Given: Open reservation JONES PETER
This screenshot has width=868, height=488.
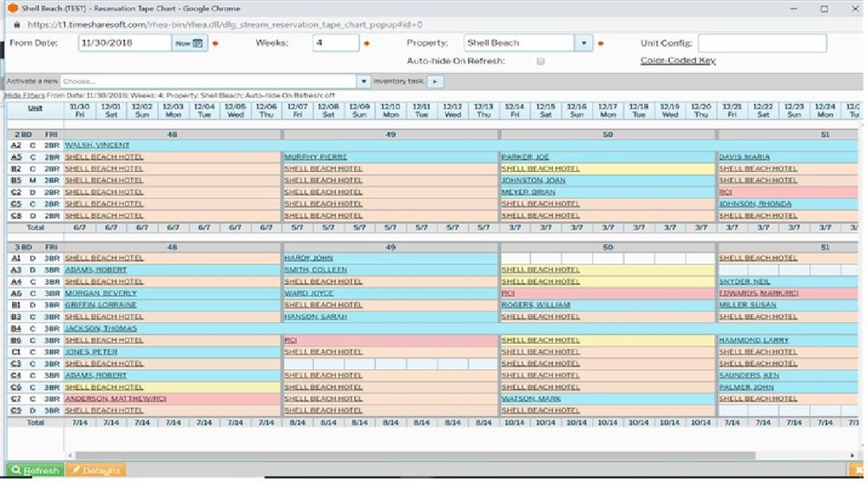Looking at the screenshot, I should click(91, 352).
